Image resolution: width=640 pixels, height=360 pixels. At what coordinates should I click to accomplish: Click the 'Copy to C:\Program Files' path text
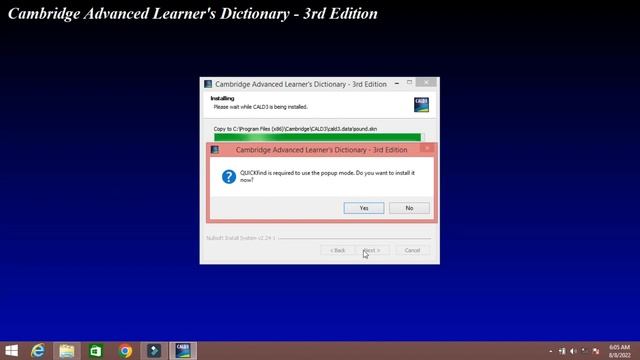coord(295,129)
